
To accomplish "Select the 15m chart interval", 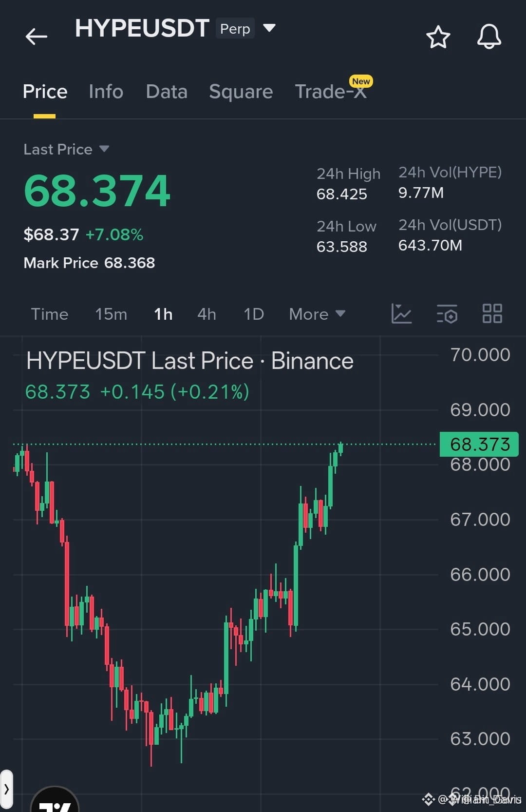I will coord(111,314).
